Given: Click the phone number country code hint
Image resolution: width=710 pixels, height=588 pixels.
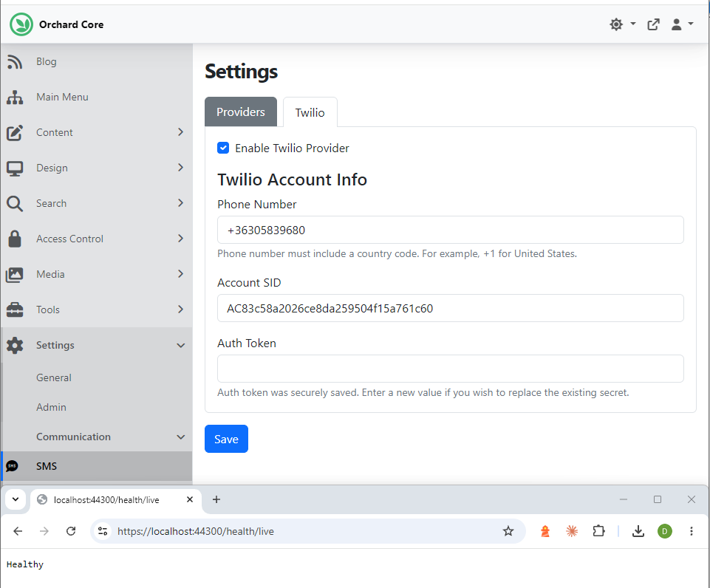Looking at the screenshot, I should [397, 253].
